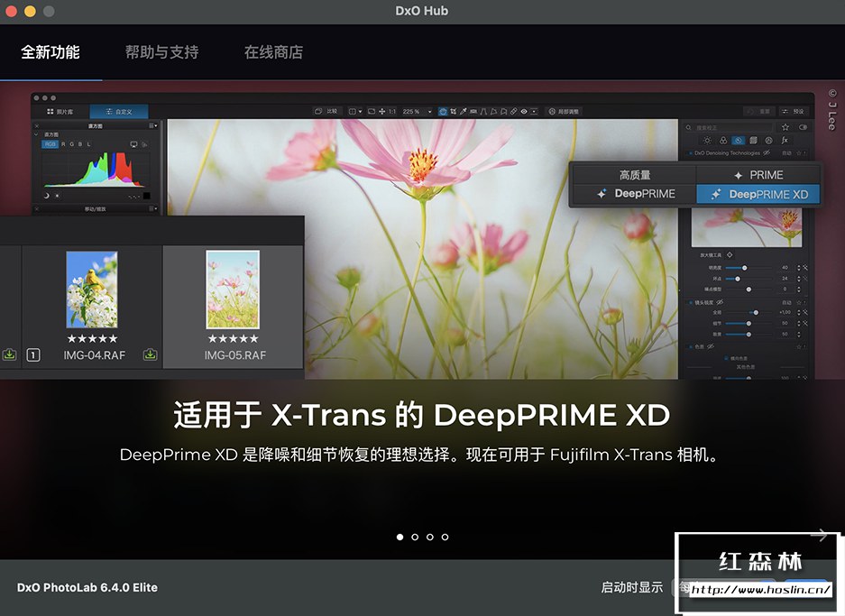Select the PRIME denoising option

[758, 175]
